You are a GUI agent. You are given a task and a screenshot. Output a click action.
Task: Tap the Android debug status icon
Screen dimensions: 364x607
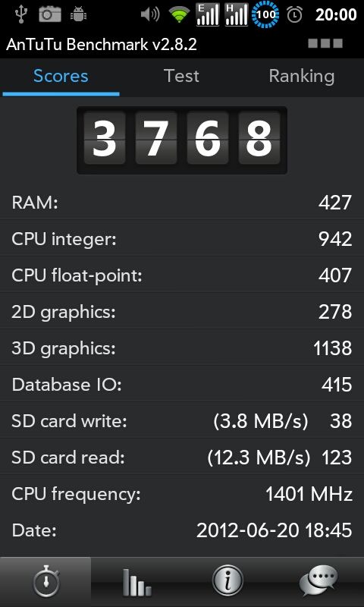(78, 14)
